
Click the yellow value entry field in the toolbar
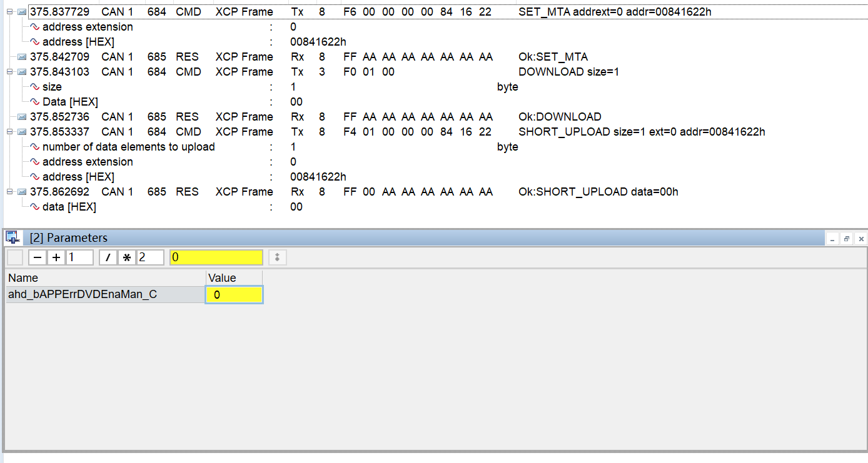click(216, 257)
